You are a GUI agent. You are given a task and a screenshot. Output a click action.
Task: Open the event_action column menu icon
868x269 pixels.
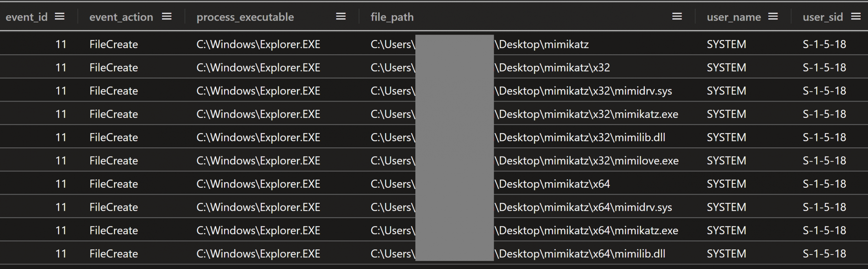(x=167, y=17)
